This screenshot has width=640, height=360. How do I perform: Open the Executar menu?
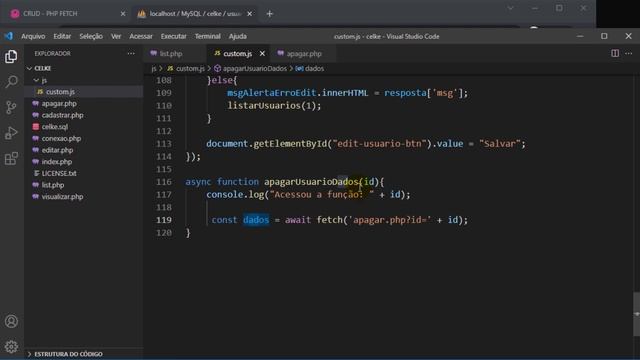173,36
